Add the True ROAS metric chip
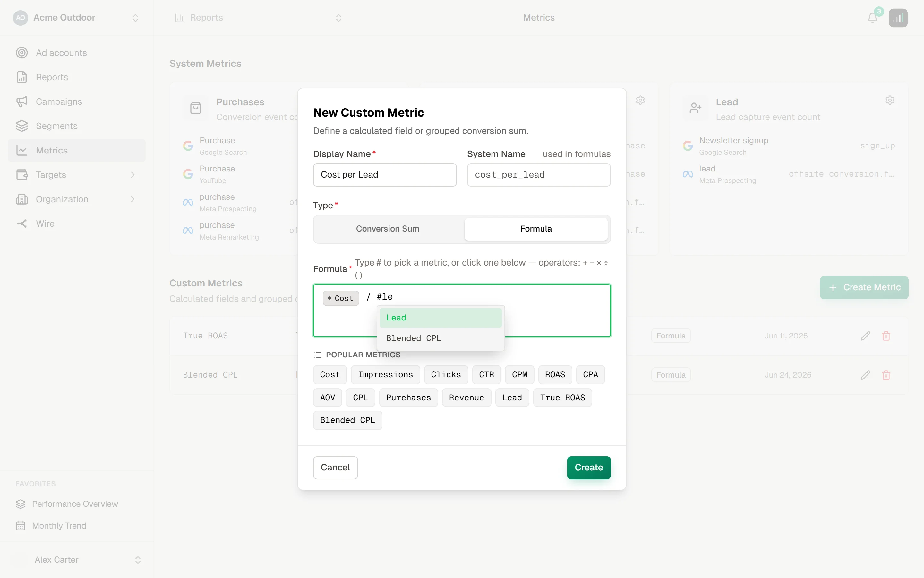Viewport: 924px width, 578px height. click(562, 398)
